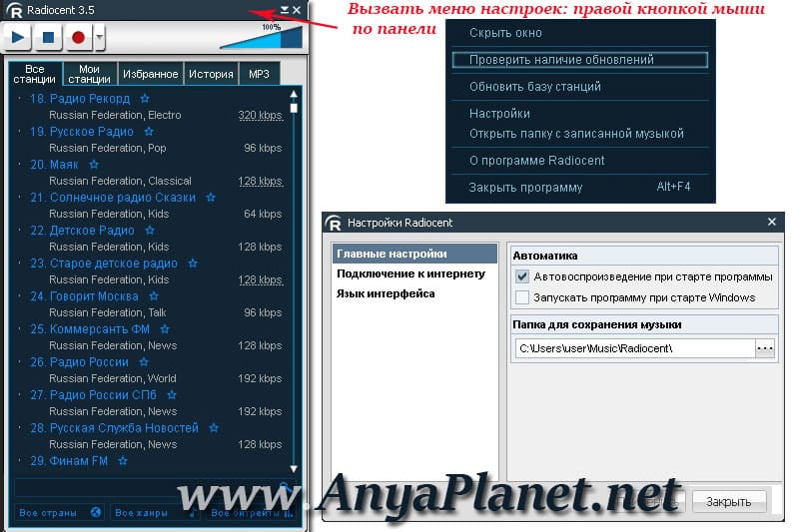Click the Закрыть button in settings
799x532 pixels.
tap(729, 501)
